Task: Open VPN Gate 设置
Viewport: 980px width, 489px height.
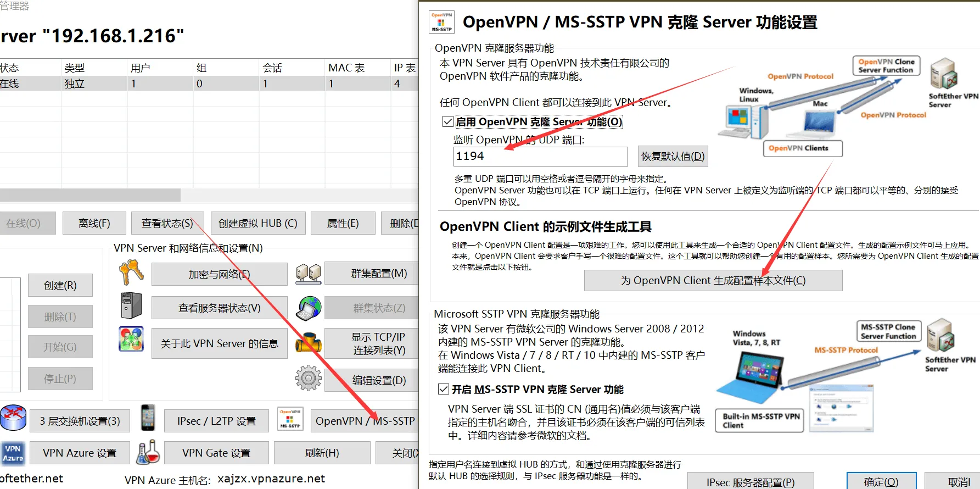Action: 216,453
